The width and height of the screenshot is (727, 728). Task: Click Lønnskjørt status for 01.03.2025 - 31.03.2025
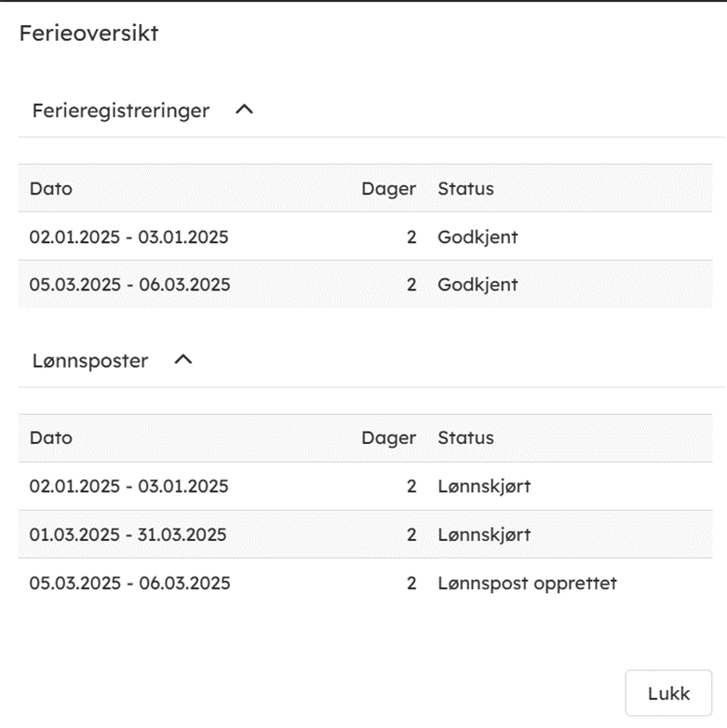tap(484, 535)
